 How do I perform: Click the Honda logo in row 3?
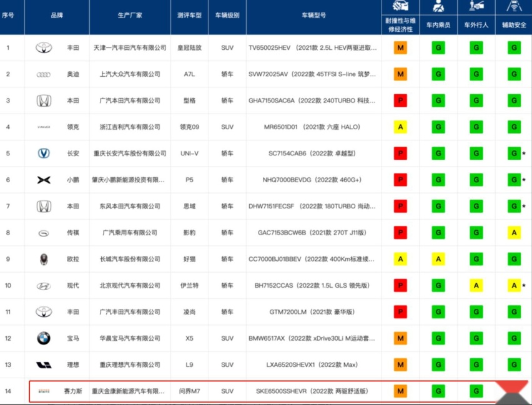[44, 100]
